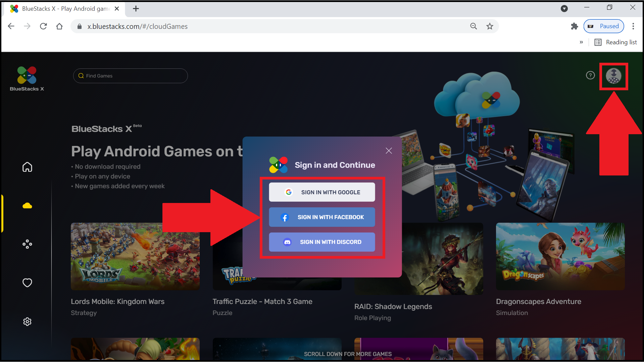Click the Dragonscapes Adventure title
644x362 pixels.
point(538,301)
